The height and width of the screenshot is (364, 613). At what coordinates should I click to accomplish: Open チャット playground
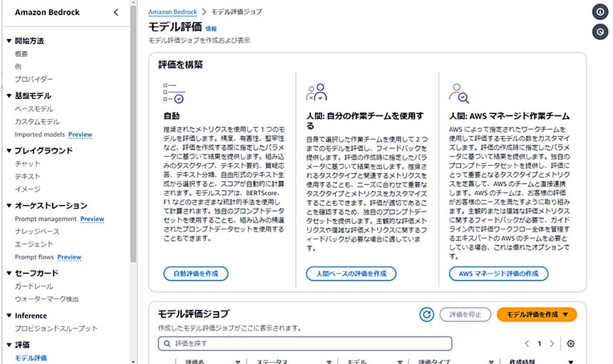27,163
